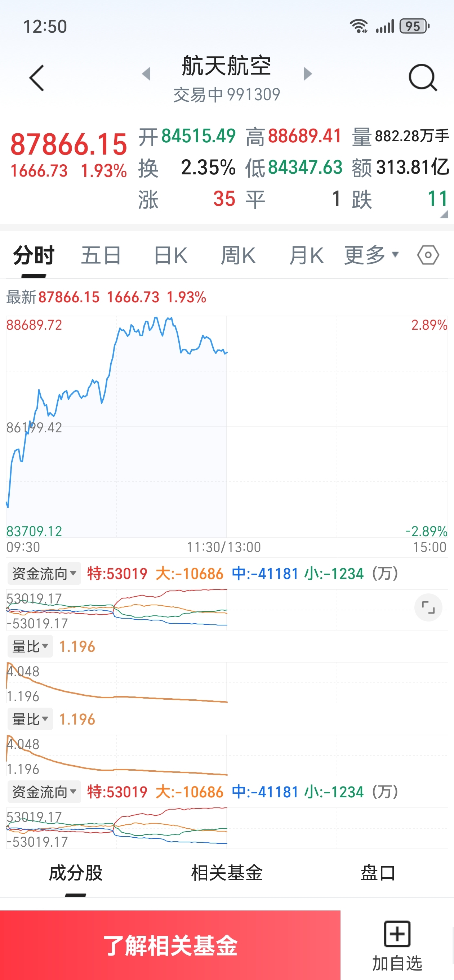The image size is (454, 980).
Task: Expand chart to fullscreen icon
Action: pos(428,607)
